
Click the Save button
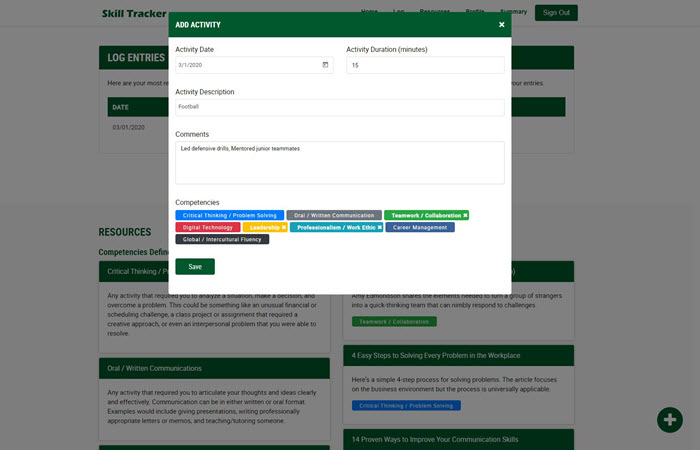point(195,267)
